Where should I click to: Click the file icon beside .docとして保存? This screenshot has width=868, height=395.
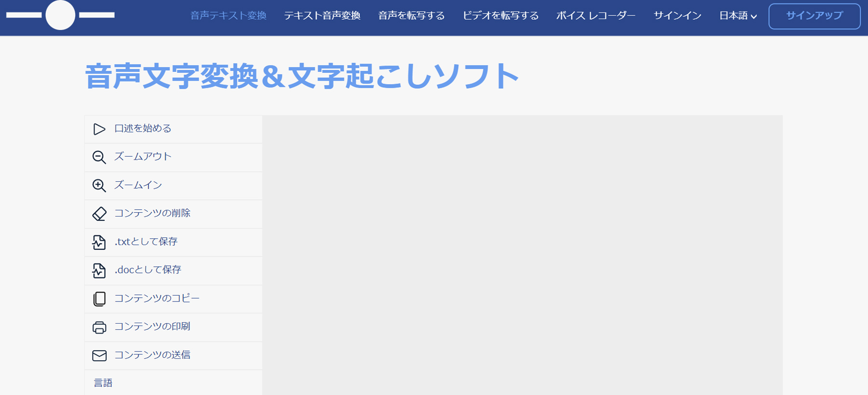coord(99,271)
